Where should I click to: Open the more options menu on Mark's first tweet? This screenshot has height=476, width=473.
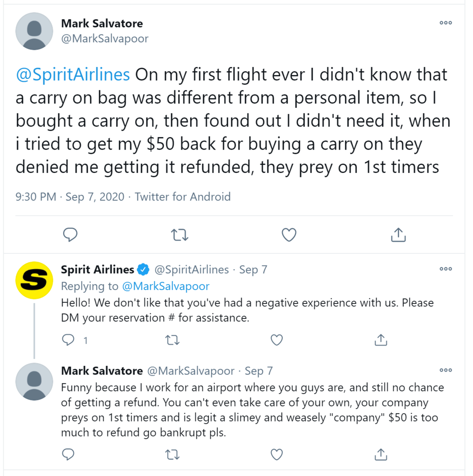(x=445, y=23)
